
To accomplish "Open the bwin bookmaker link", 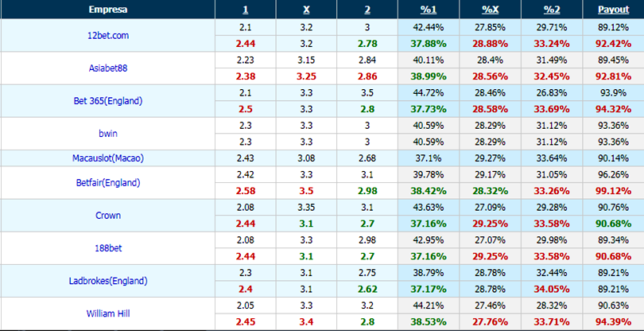I will 108,134.
